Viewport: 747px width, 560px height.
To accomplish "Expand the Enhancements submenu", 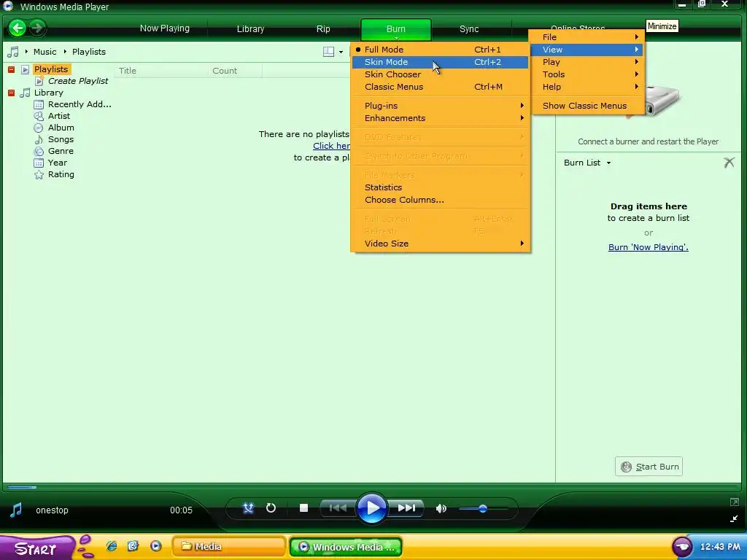I will coord(440,118).
